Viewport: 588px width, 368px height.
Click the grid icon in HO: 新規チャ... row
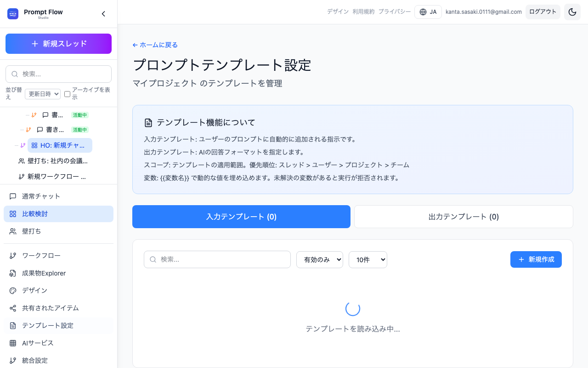pyautogui.click(x=34, y=145)
